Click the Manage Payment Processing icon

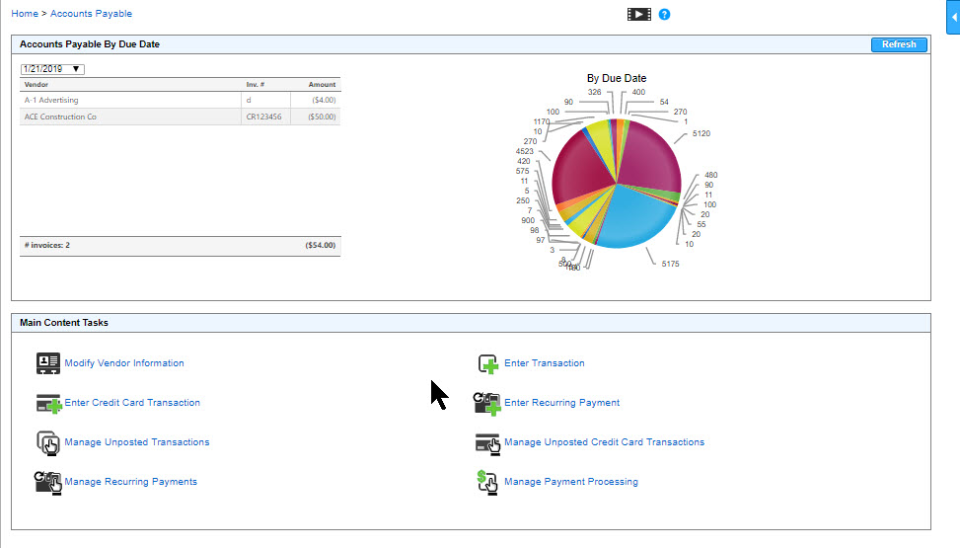click(x=487, y=482)
